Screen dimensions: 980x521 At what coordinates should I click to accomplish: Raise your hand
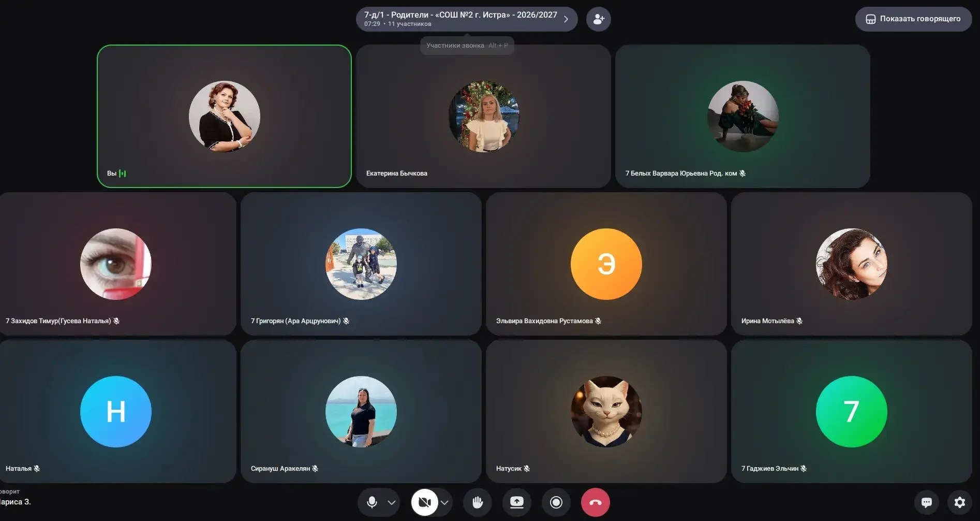[x=478, y=502]
